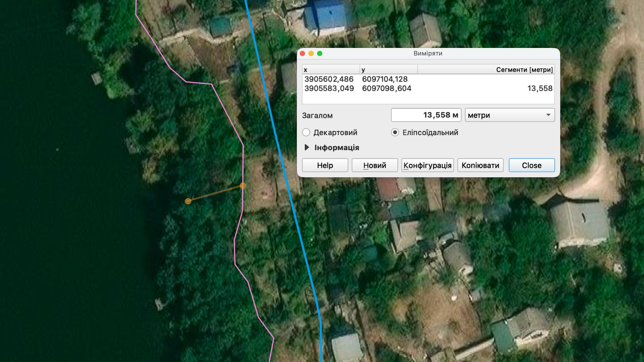Zoom the Виміряти window with green button
This screenshot has height=362, width=644.
click(320, 53)
